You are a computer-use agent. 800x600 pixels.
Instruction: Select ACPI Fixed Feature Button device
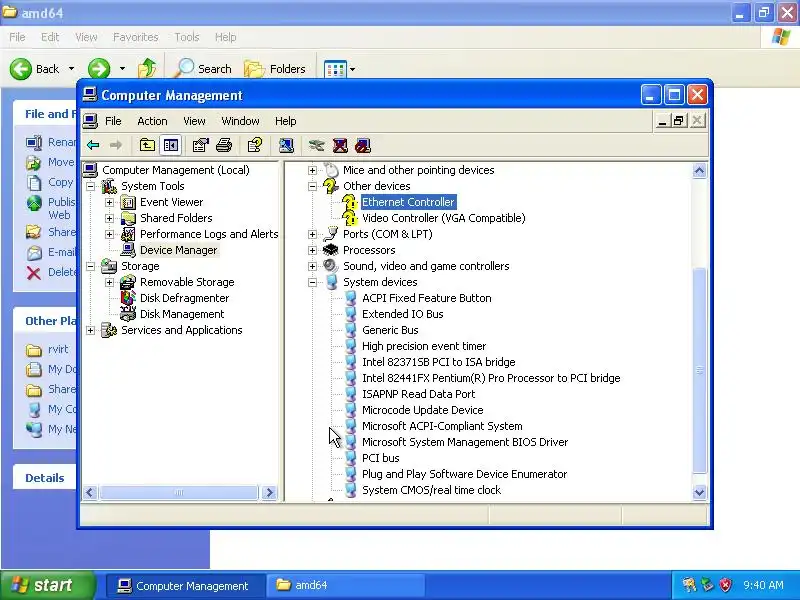[427, 298]
